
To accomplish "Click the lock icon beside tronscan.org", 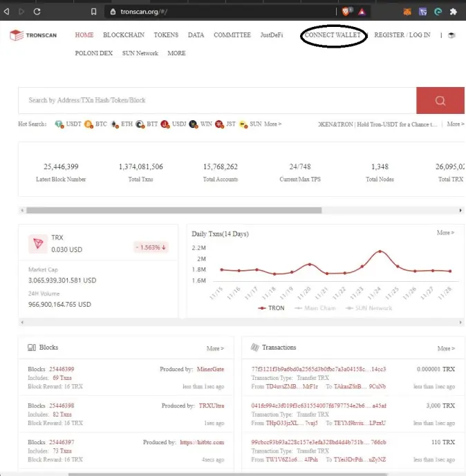I will (x=113, y=12).
